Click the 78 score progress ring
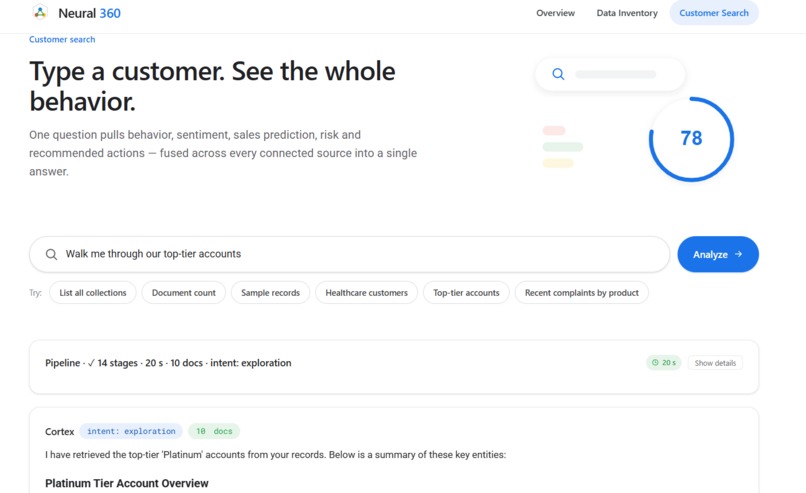 click(x=691, y=139)
